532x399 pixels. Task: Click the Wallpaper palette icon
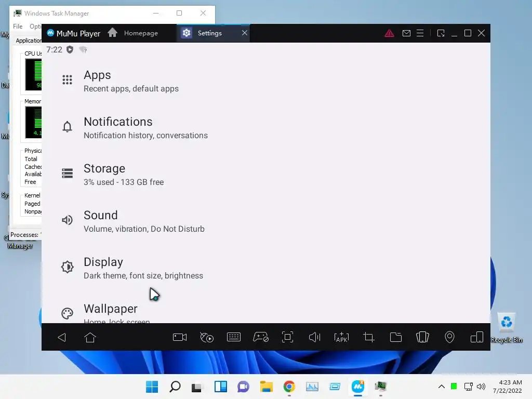coord(67,313)
